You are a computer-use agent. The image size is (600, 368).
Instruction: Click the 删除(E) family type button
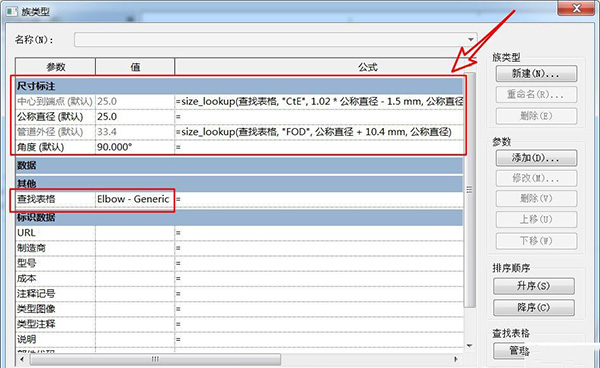click(536, 116)
